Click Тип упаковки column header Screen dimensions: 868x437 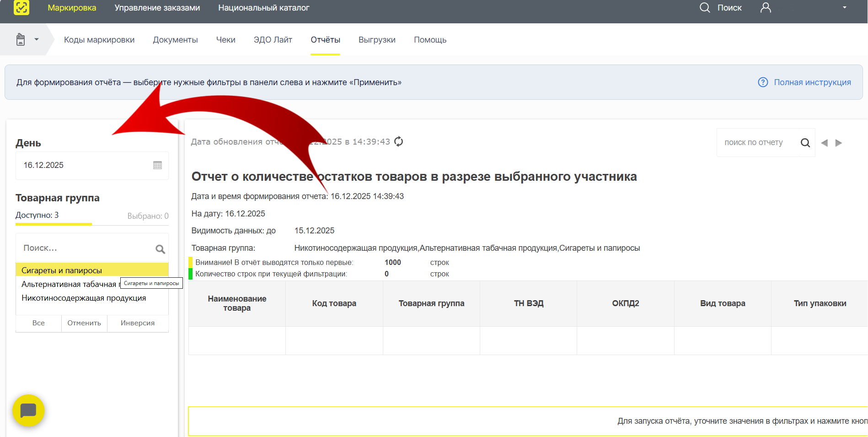pos(820,303)
